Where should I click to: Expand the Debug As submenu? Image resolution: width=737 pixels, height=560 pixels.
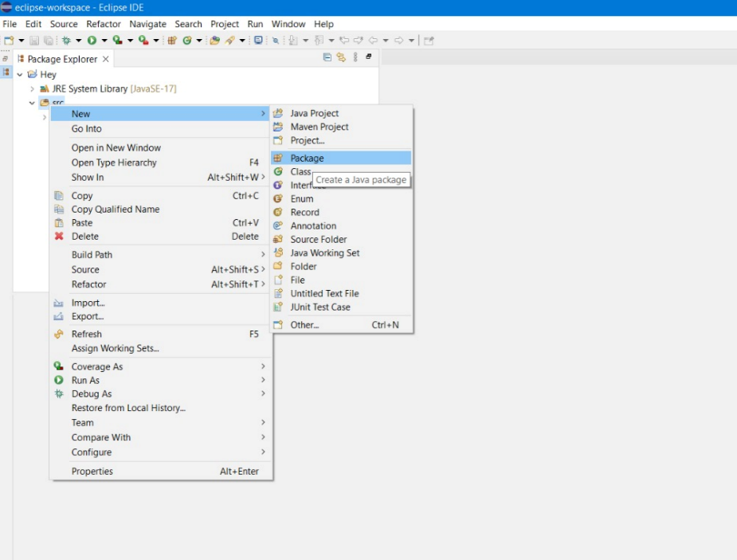(160, 394)
